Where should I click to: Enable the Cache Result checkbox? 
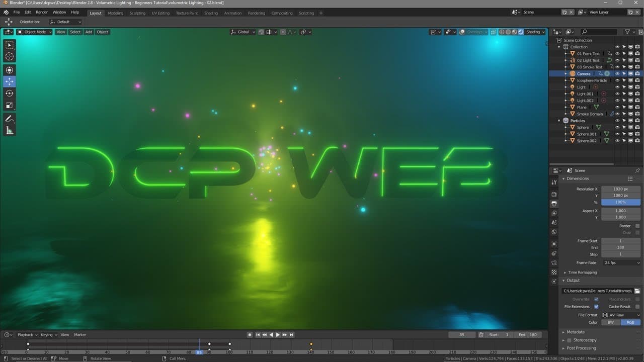coord(637,307)
